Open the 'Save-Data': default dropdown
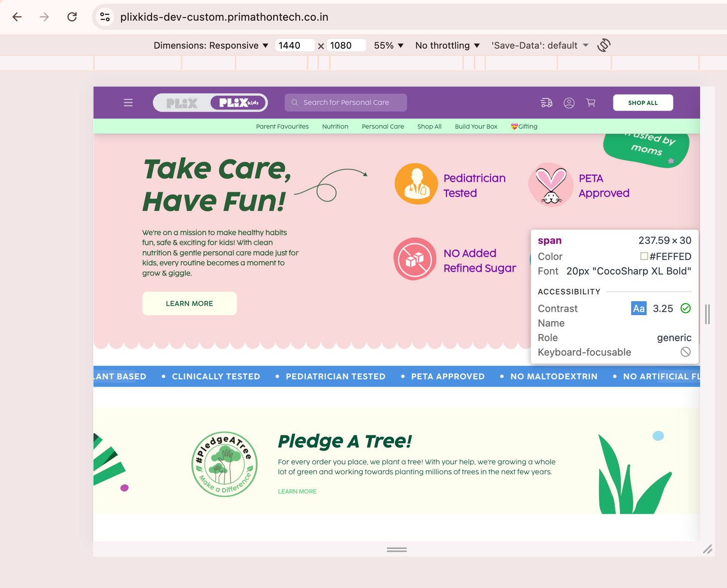Viewport: 727px width, 588px height. [x=539, y=45]
